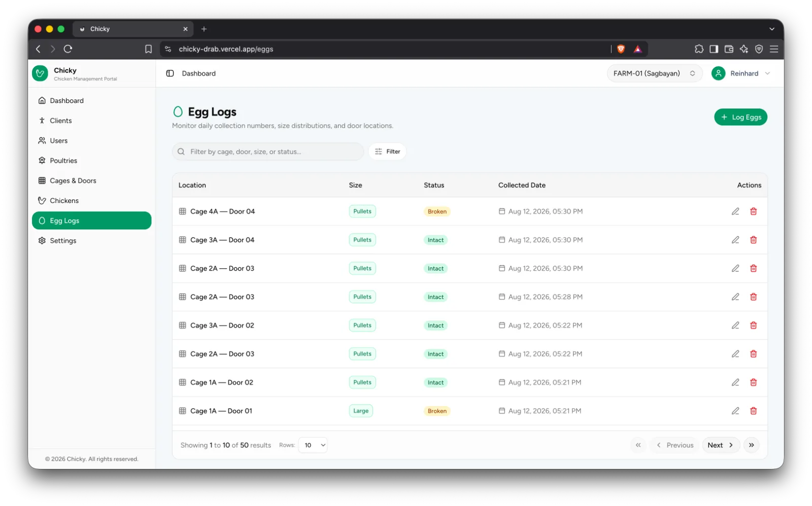Navigate to Cages & Doors
812x506 pixels.
tap(91, 181)
